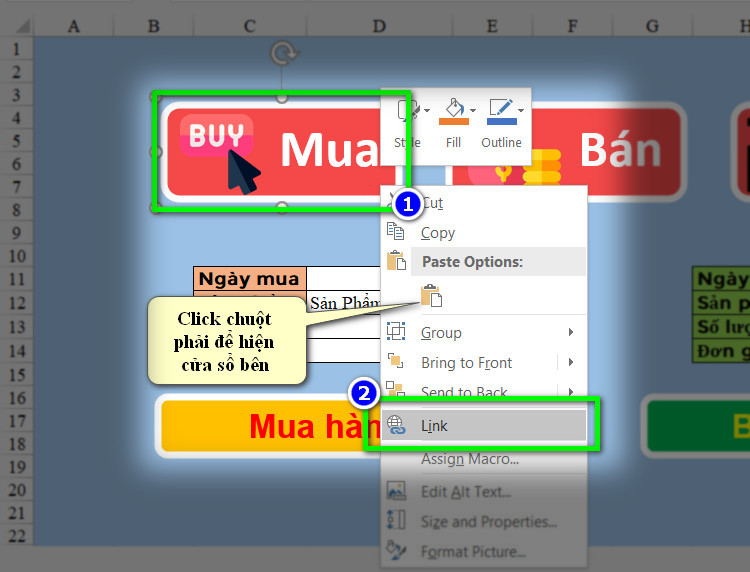Click the green button at right
Screen dimensions: 750x572
coord(696,426)
